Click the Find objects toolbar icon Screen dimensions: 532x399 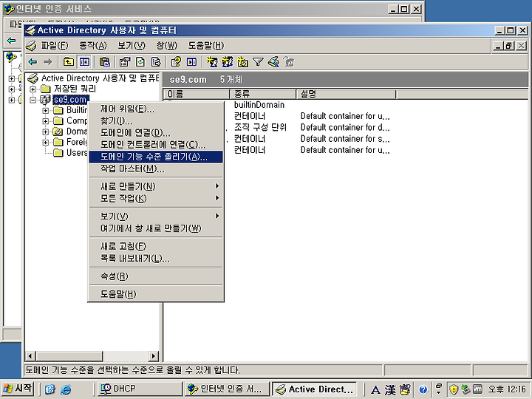(x=273, y=62)
